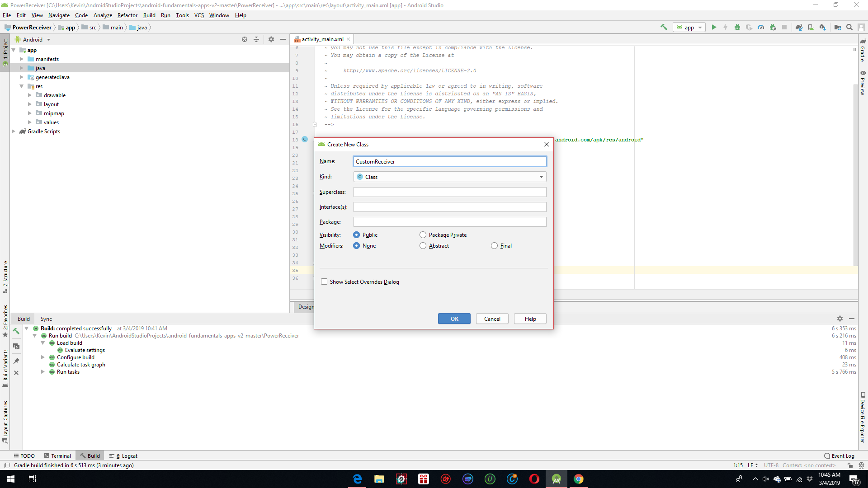868x488 pixels.
Task: Click Help in Create New Class dialog
Action: pos(530,319)
